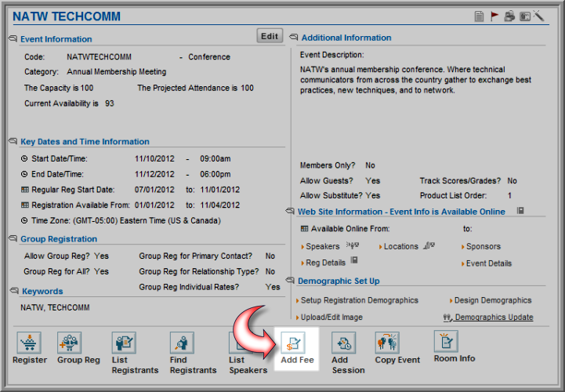565x392 pixels.
Task: Click the book icon next to Reg Details
Action: (x=354, y=260)
